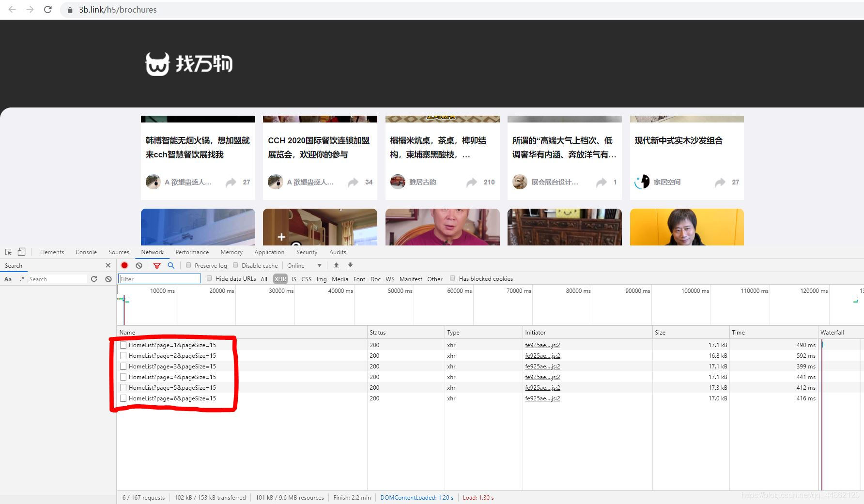
Task: Reload the page with refresh icon
Action: coord(47,10)
